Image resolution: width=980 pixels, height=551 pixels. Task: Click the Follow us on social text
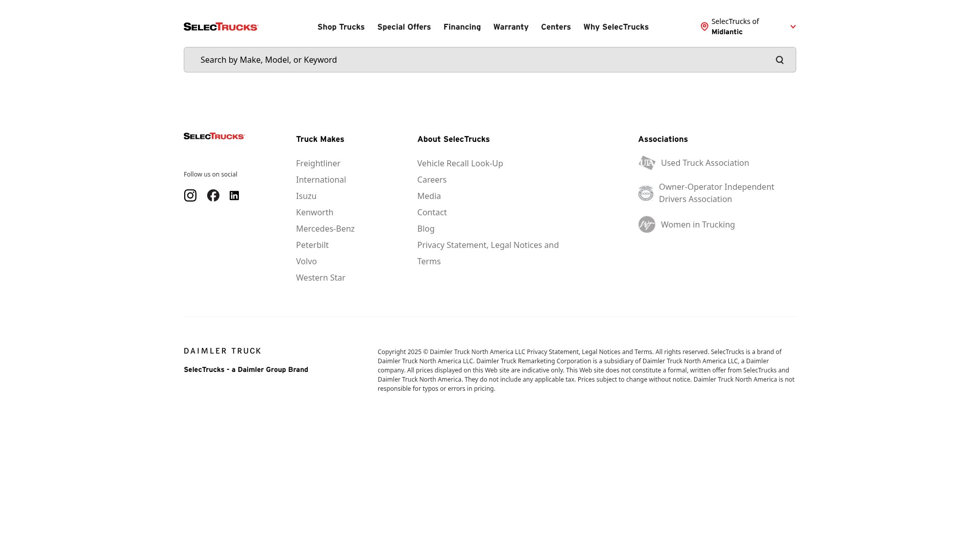pyautogui.click(x=210, y=174)
